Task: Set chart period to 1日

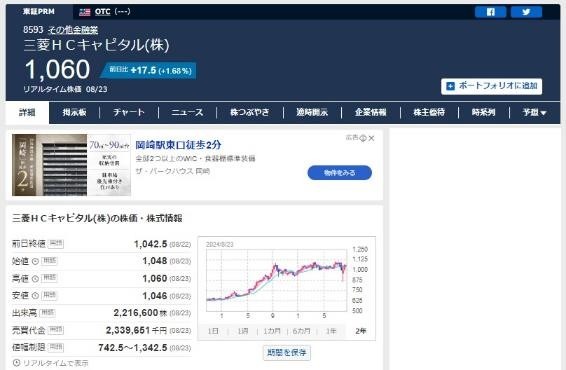Action: [213, 331]
